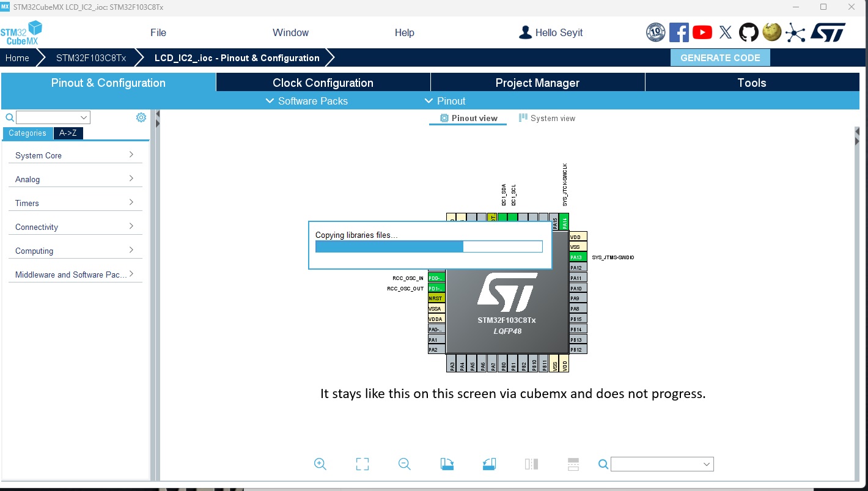Flip the chip horizontally

click(x=531, y=463)
